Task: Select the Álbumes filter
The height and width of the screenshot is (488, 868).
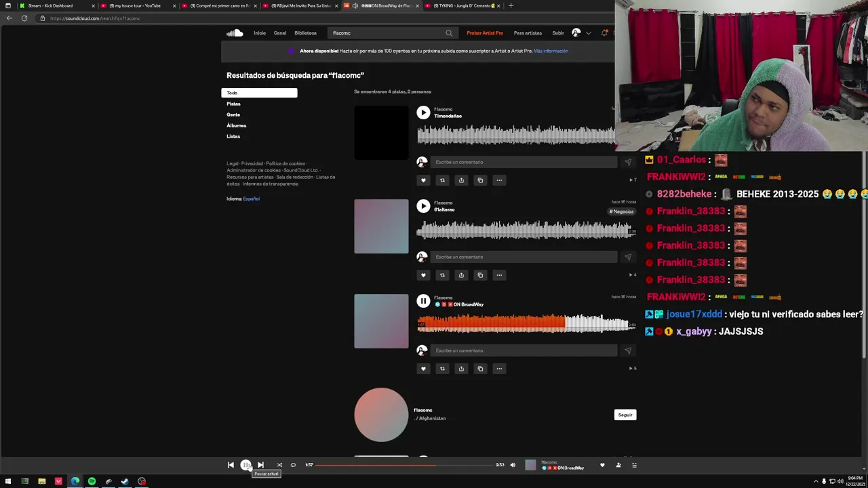Action: [x=236, y=125]
